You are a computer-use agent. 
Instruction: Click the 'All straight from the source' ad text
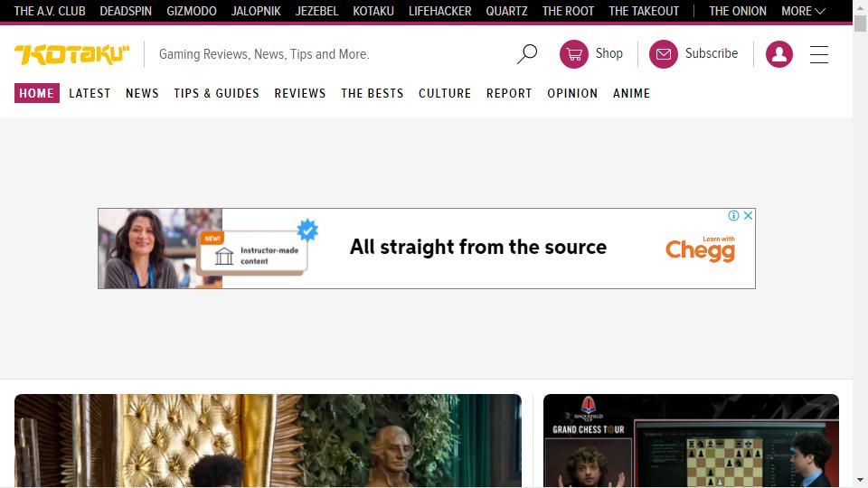pyautogui.click(x=478, y=247)
